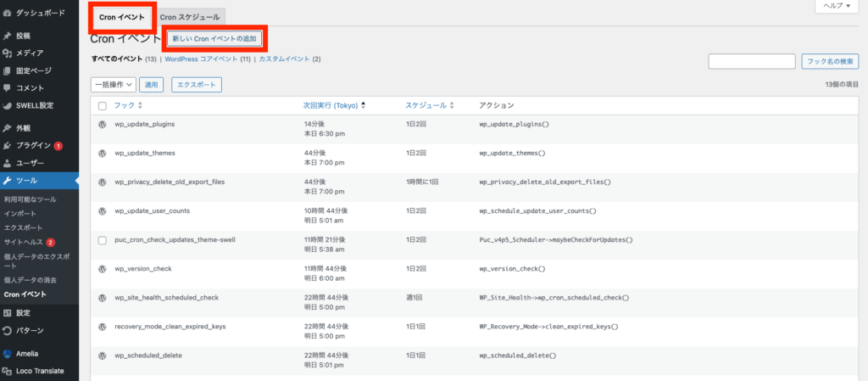This screenshot has width=868, height=381.
Task: Click the Posts pin icon in sidebar
Action: (x=8, y=36)
